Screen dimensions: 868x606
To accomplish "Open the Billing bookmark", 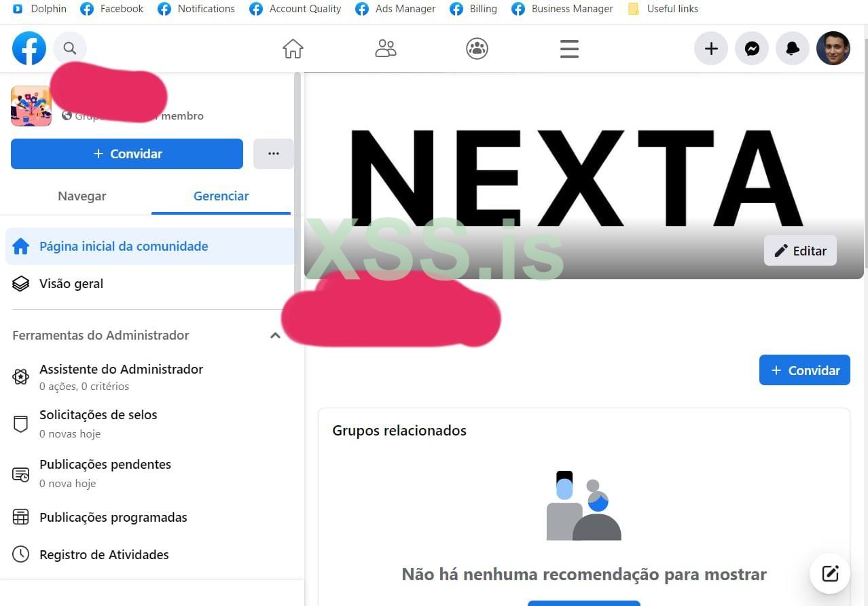I will click(x=473, y=9).
